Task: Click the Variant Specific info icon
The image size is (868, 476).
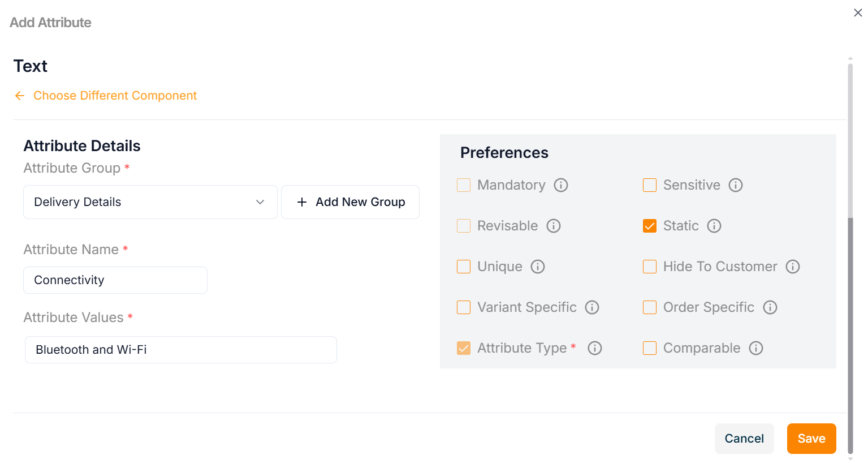Action: [591, 307]
